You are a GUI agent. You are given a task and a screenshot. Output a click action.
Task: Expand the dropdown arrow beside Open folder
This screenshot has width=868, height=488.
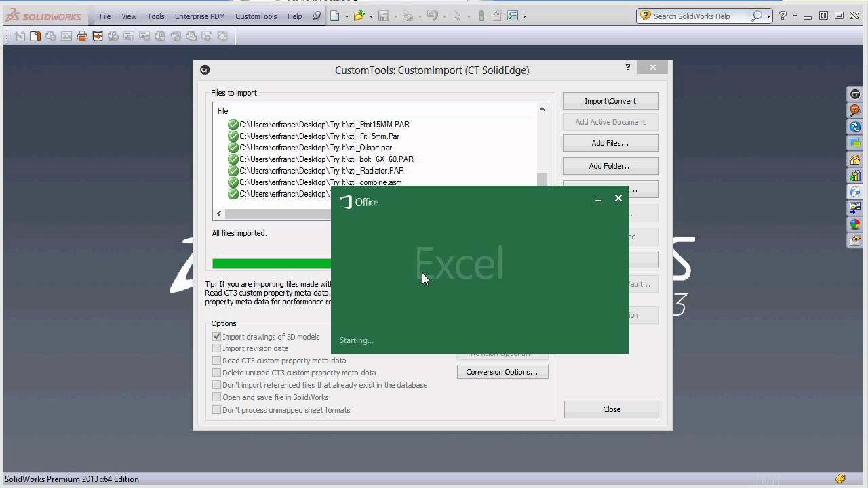371,16
